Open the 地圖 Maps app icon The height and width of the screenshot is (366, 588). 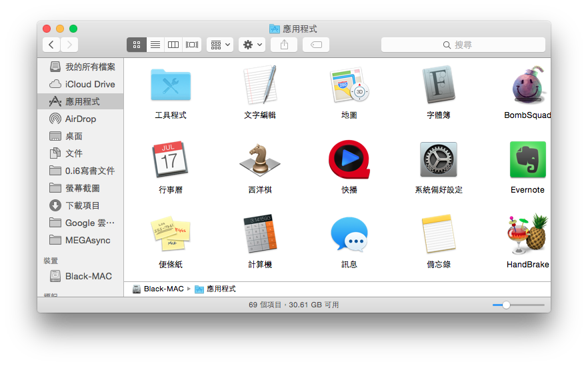coord(349,85)
